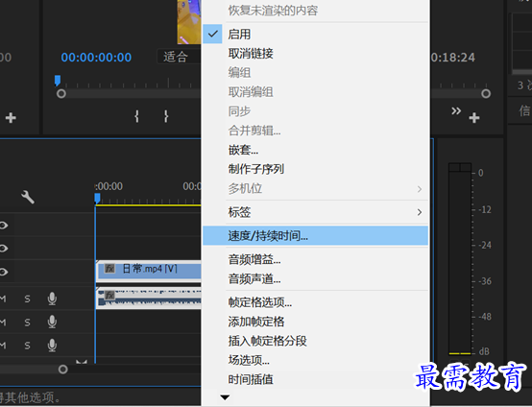Mute the third audio track

tap(3, 346)
